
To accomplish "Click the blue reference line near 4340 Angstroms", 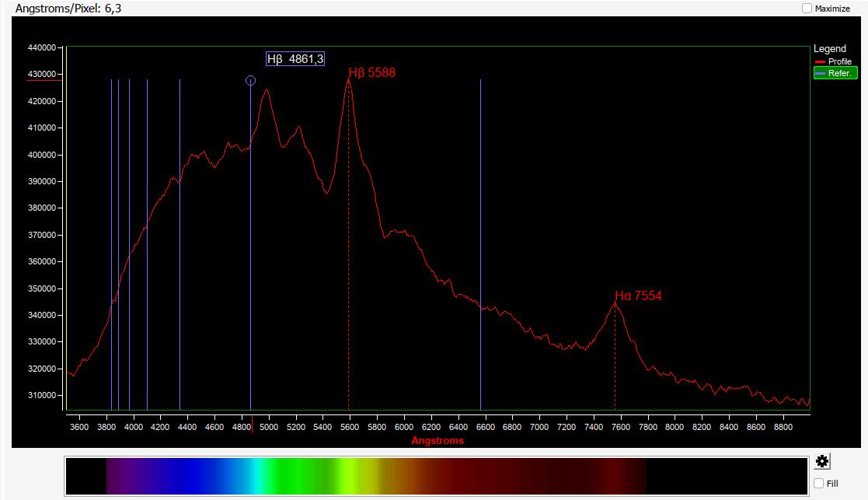I will pyautogui.click(x=180, y=233).
